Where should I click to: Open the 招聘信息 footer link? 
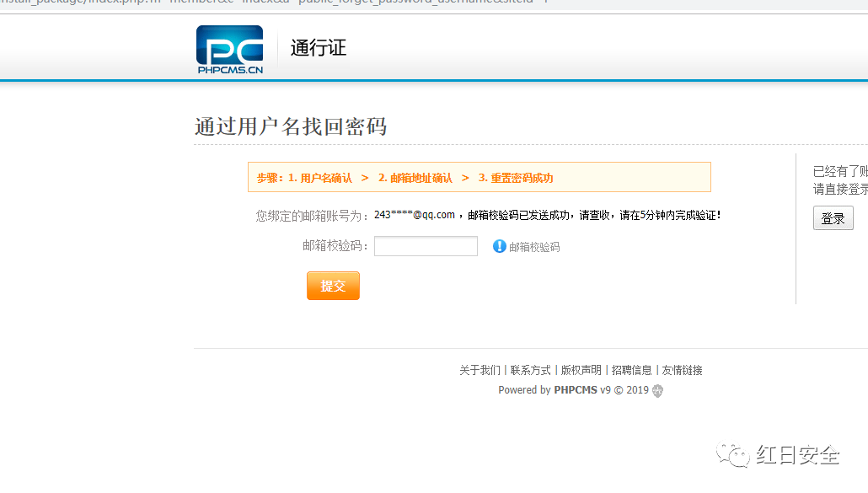(x=631, y=370)
